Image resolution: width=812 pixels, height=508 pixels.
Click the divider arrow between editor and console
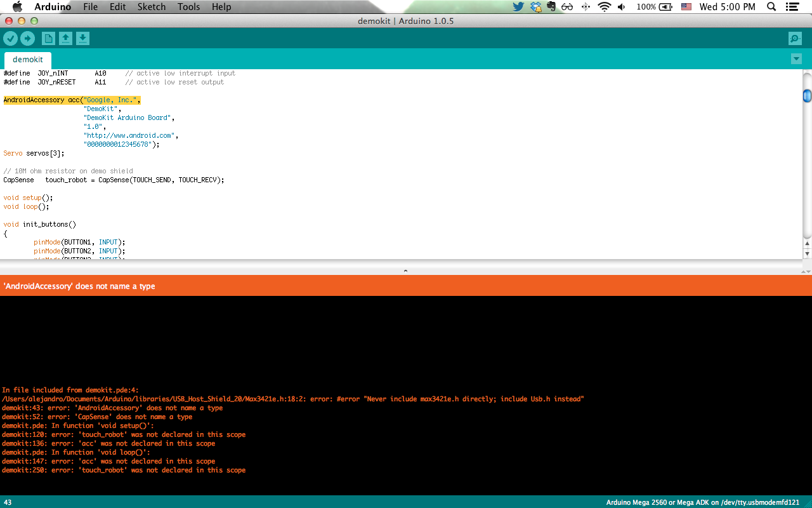[406, 271]
